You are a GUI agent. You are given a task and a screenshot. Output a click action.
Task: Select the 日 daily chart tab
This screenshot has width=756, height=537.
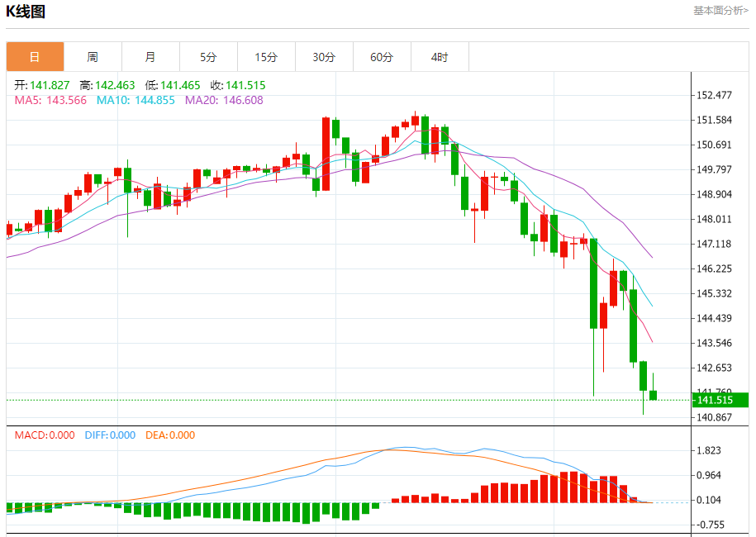[x=35, y=57]
